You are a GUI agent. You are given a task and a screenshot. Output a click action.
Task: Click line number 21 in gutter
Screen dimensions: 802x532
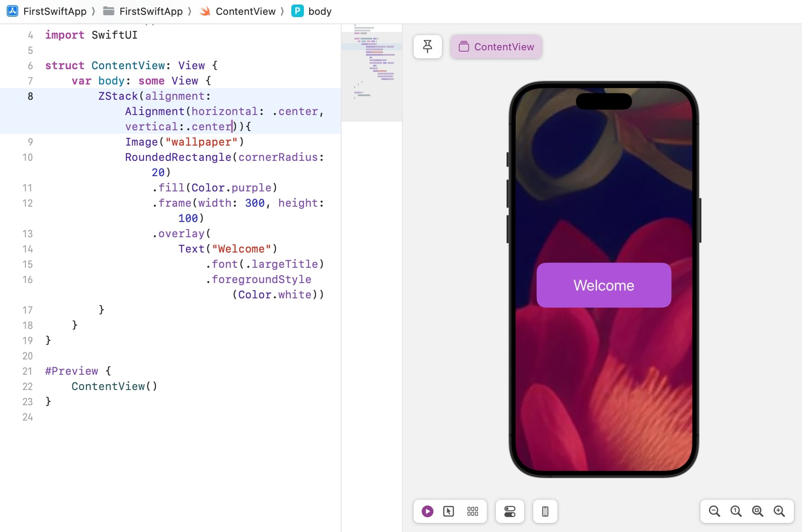tap(27, 371)
